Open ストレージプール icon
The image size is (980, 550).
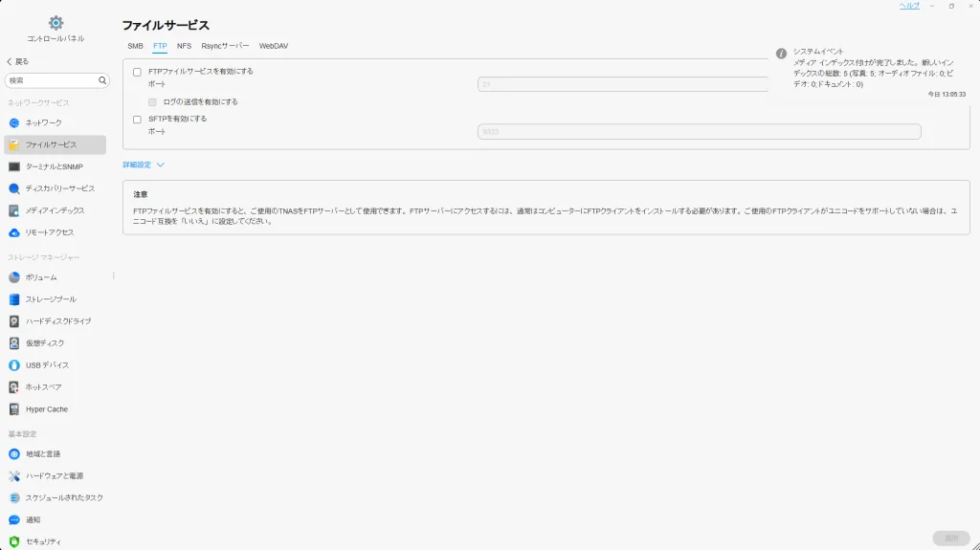tap(13, 299)
